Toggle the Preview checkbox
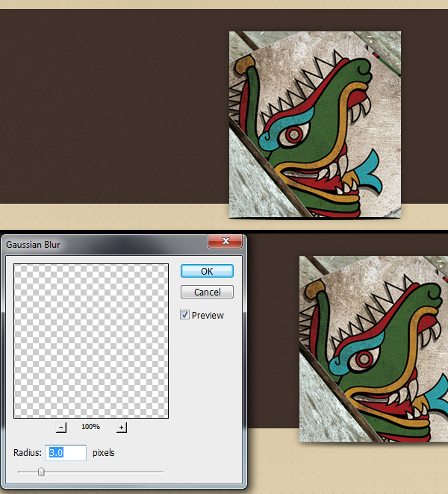The width and height of the screenshot is (448, 494). coord(184,315)
